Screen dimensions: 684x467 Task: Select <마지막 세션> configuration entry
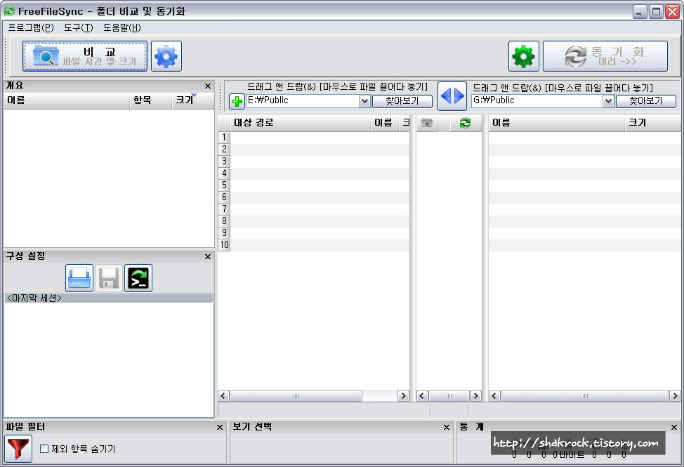pos(109,298)
